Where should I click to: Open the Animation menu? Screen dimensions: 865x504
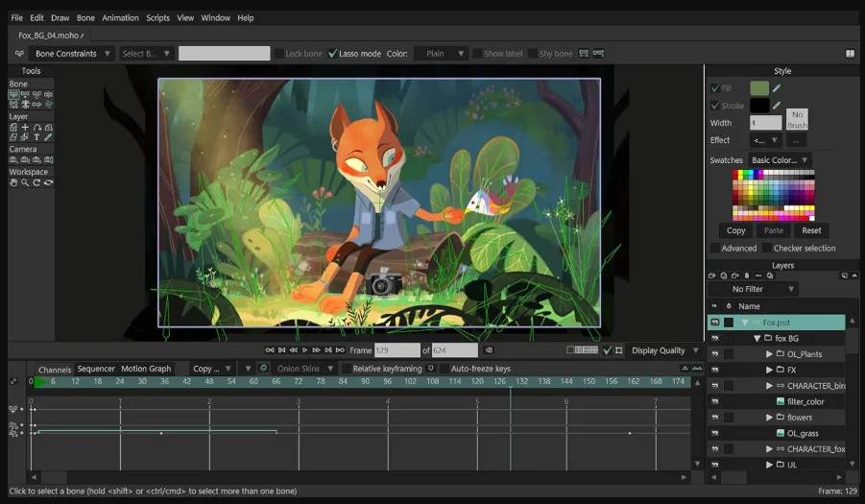tap(120, 17)
